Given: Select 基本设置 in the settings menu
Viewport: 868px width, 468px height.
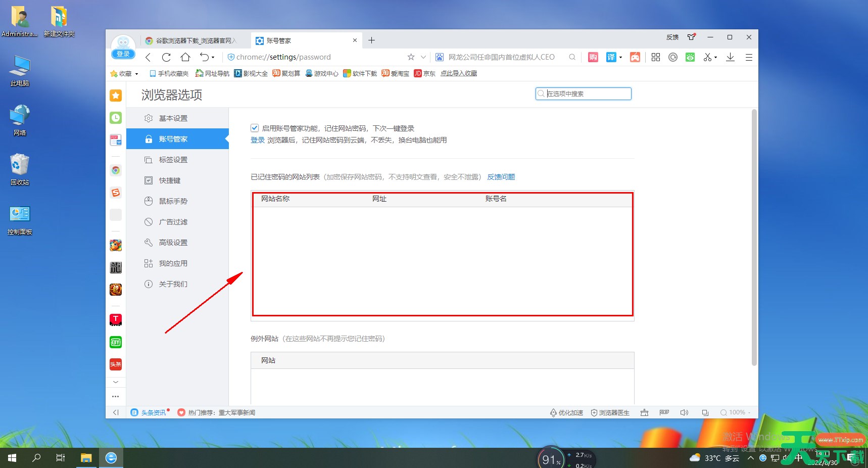Looking at the screenshot, I should (173, 118).
